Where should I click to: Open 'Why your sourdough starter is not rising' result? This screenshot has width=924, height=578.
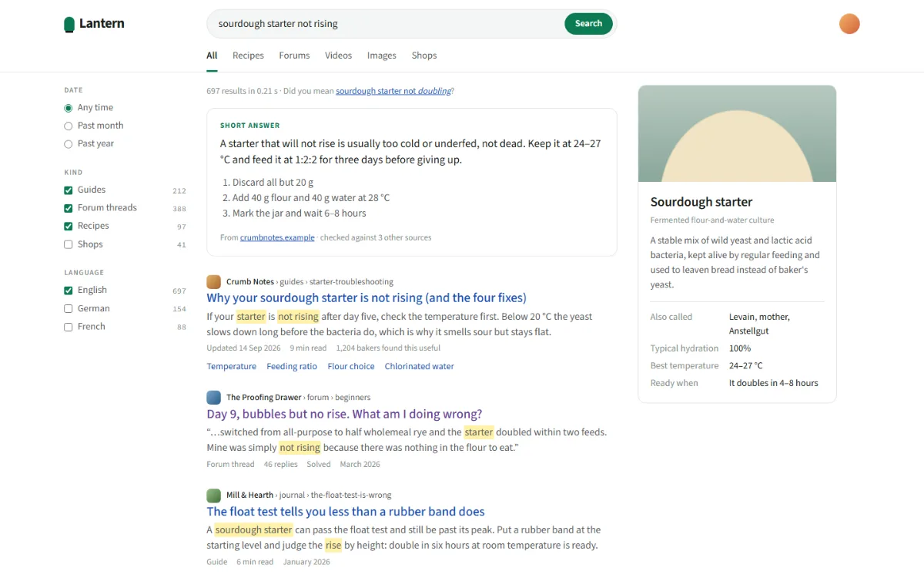(x=367, y=298)
